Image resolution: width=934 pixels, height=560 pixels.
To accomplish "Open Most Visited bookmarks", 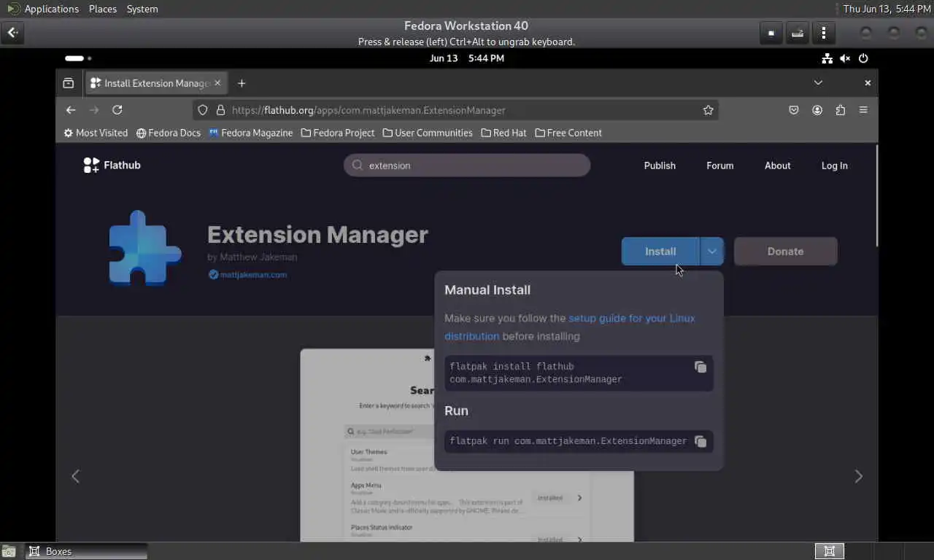I will pyautogui.click(x=96, y=133).
